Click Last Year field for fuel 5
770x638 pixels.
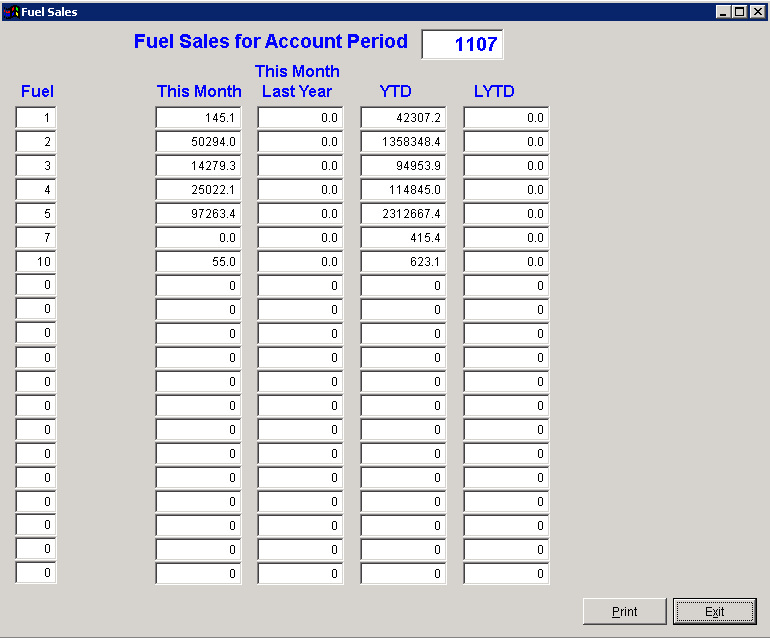(300, 214)
